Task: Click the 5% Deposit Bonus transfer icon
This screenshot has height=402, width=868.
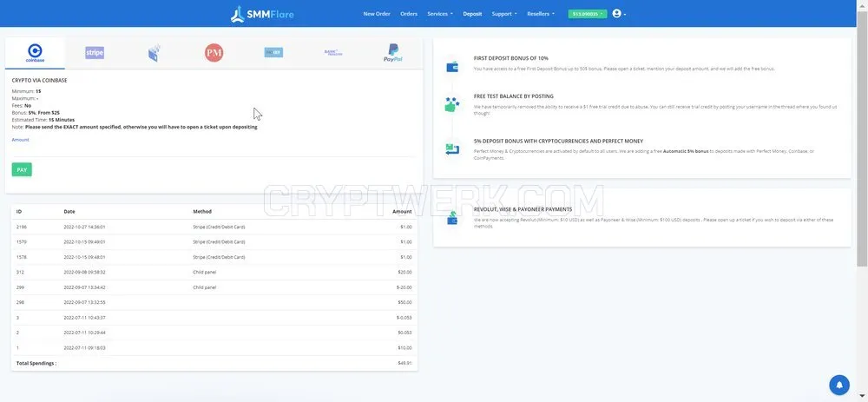Action: click(x=452, y=149)
